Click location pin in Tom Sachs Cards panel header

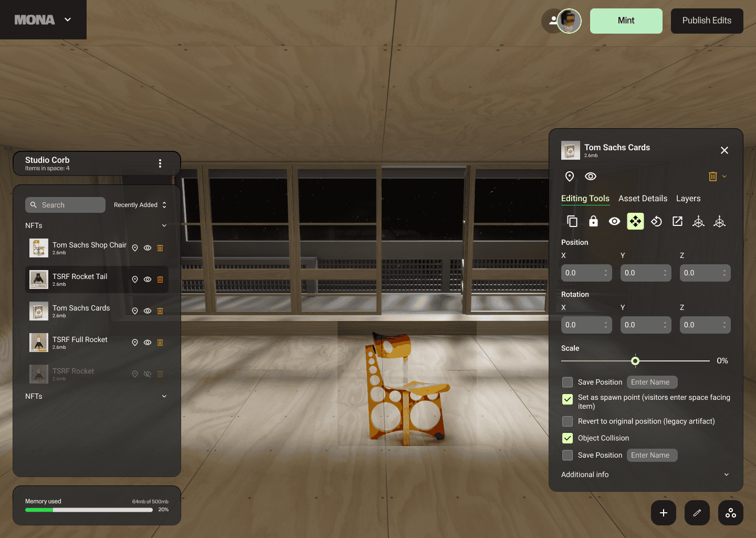coord(570,177)
